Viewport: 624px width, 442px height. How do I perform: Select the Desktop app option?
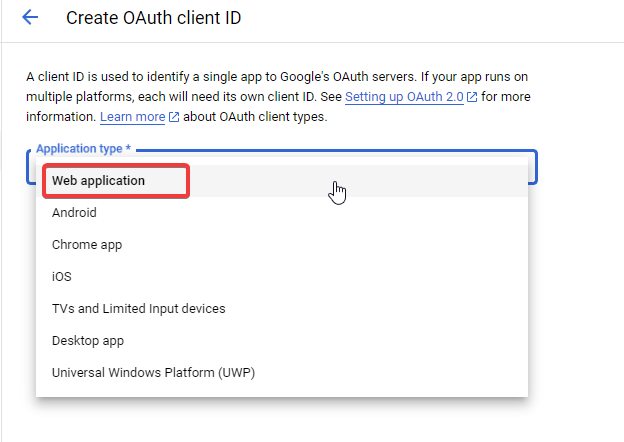tap(88, 341)
